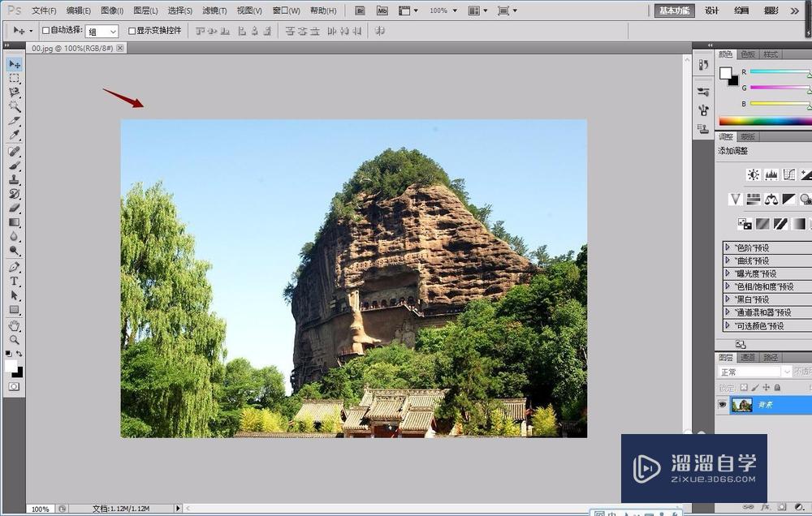Open the 正常 blend mode dropdown

click(755, 372)
